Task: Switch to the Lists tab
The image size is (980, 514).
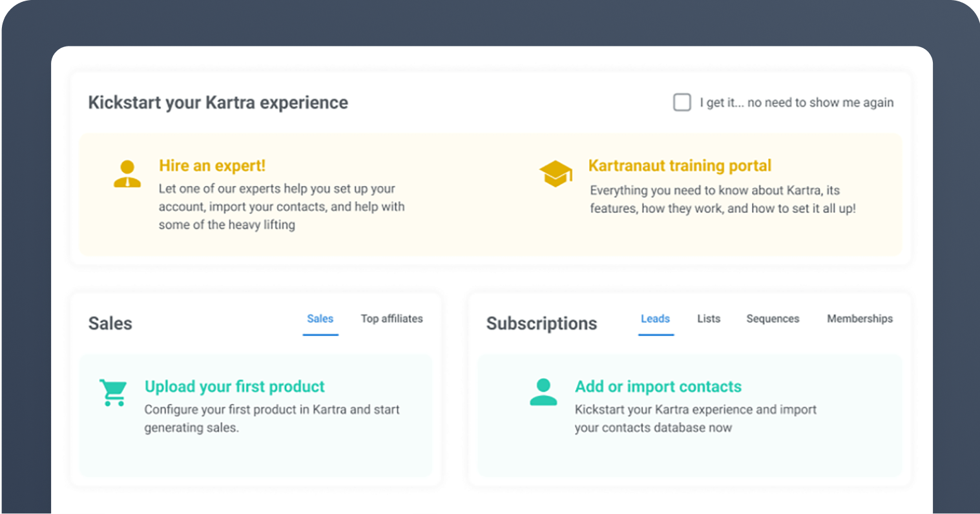Action: [x=709, y=319]
